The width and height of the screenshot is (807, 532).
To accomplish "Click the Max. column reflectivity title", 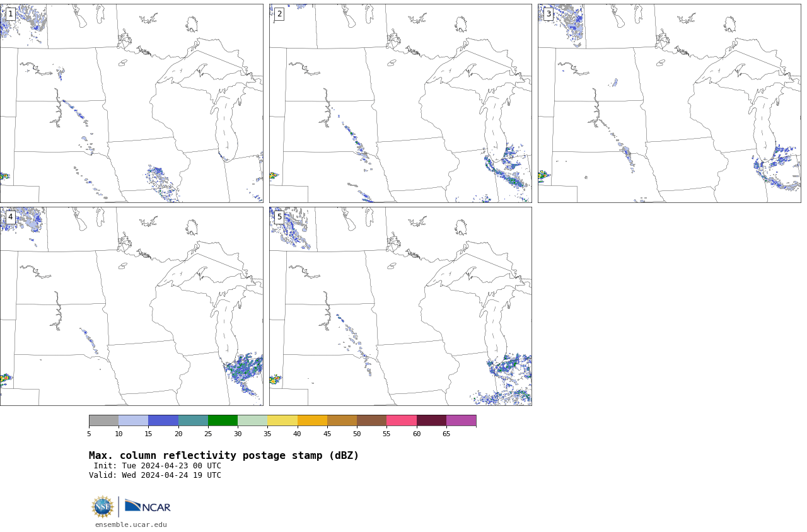I will (224, 456).
